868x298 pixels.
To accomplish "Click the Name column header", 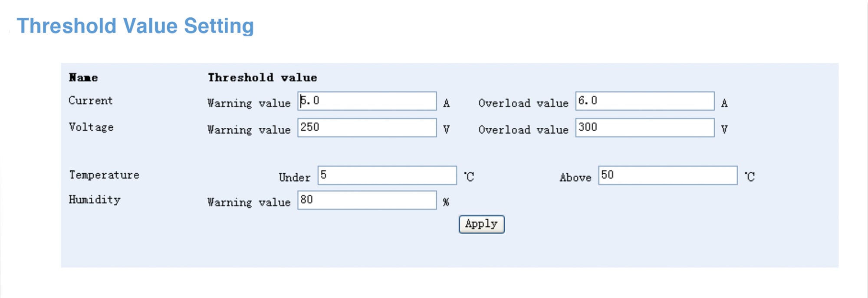I will pyautogui.click(x=83, y=78).
